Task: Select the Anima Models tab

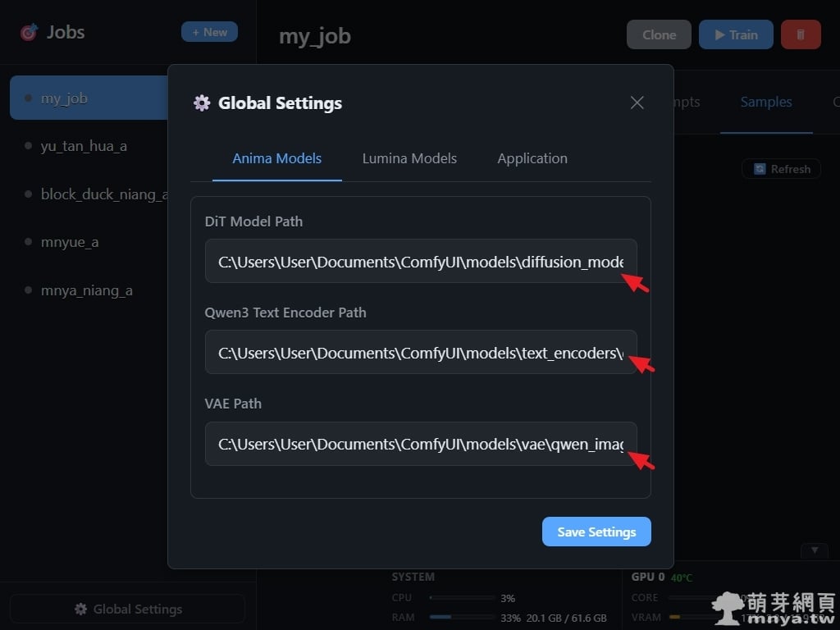Action: coord(276,158)
